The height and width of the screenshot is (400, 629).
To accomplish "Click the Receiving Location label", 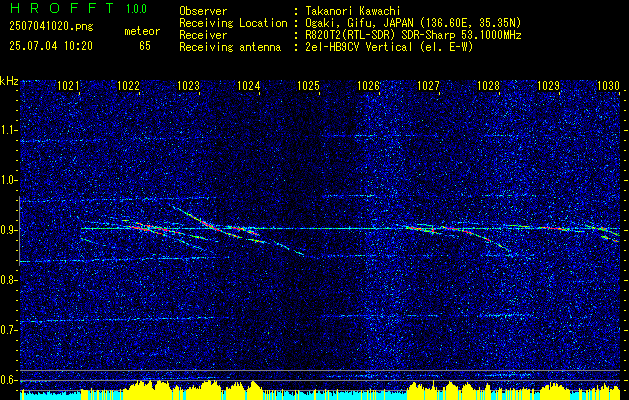I will click(x=233, y=23).
